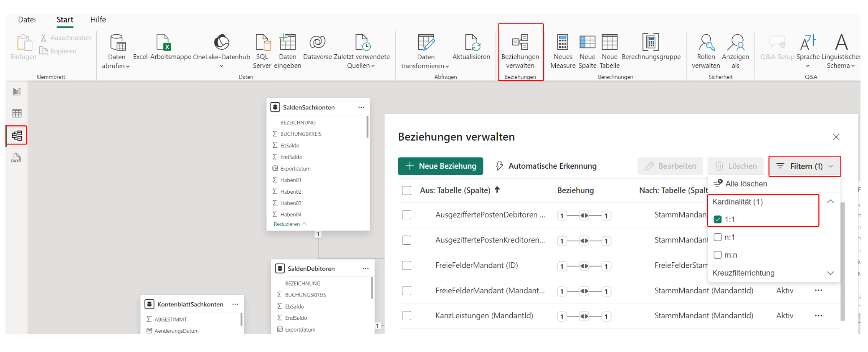Click Anzeigen als icon

click(x=736, y=42)
